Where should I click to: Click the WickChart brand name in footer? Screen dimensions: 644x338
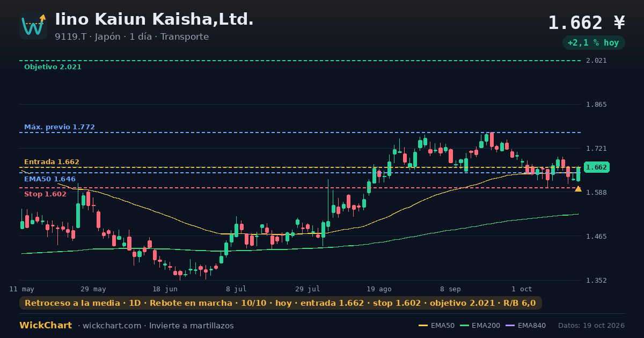(x=46, y=326)
